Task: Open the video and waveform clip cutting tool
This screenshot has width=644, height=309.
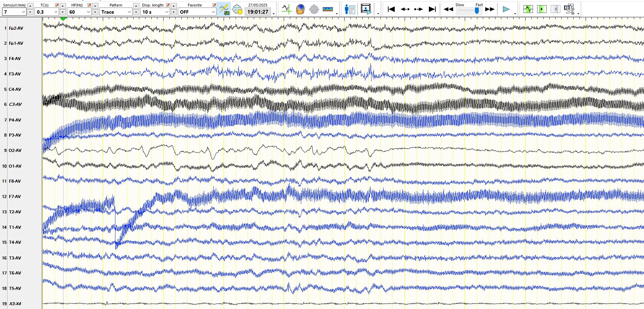Action: click(x=569, y=9)
